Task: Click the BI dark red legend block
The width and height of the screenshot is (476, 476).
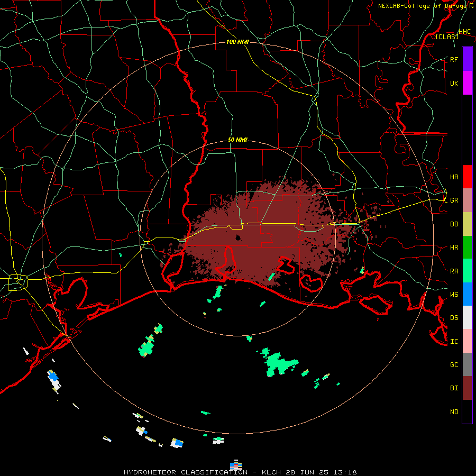Action: pyautogui.click(x=467, y=388)
